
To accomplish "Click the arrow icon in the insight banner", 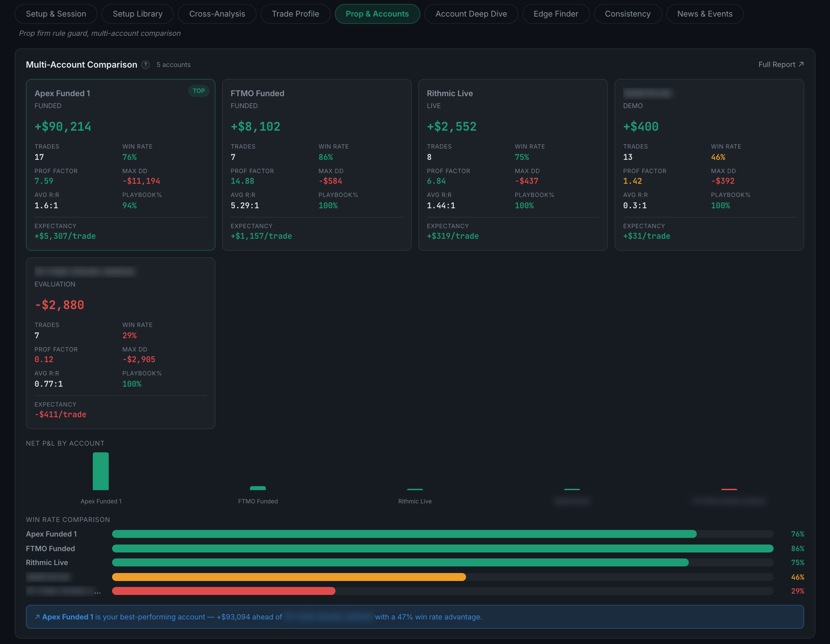I will pyautogui.click(x=37, y=616).
